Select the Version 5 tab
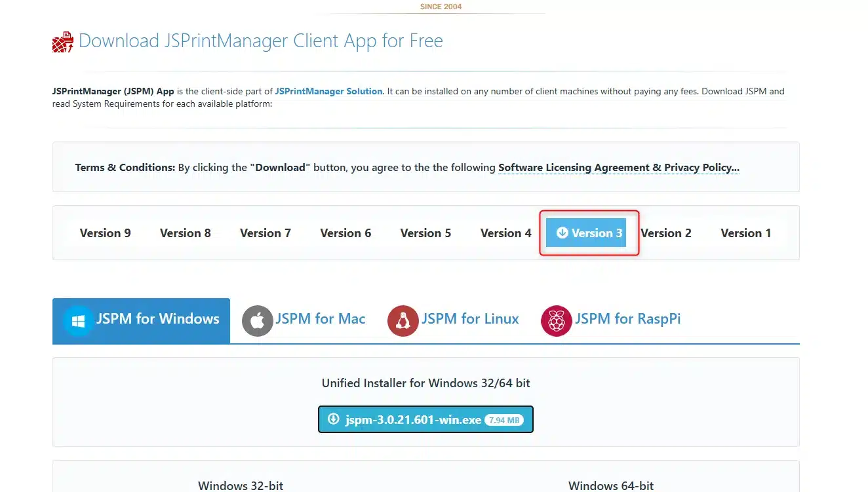The image size is (868, 492). click(425, 233)
